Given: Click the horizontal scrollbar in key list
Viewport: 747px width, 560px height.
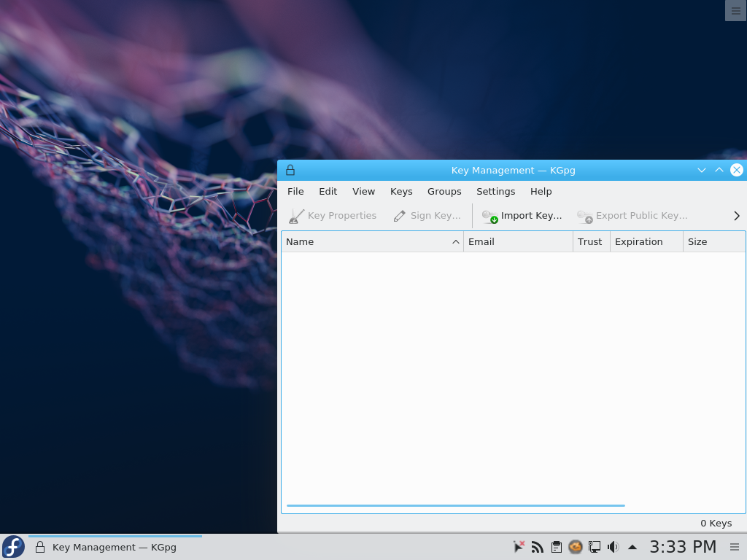Looking at the screenshot, I should [455, 506].
